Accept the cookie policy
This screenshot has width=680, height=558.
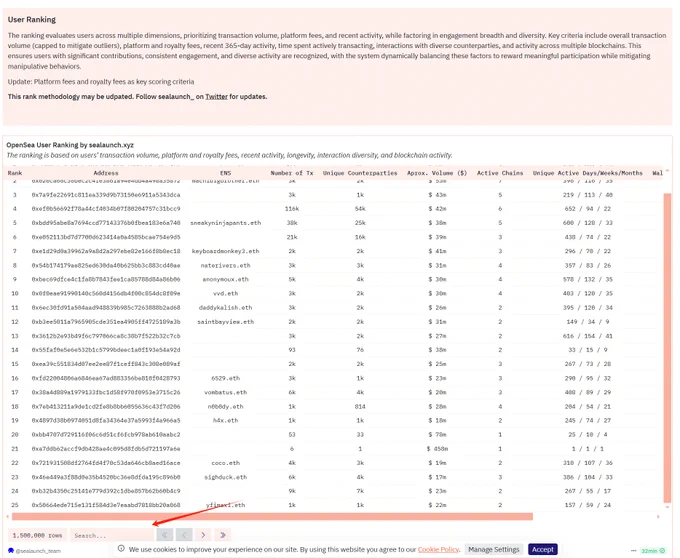pyautogui.click(x=543, y=549)
